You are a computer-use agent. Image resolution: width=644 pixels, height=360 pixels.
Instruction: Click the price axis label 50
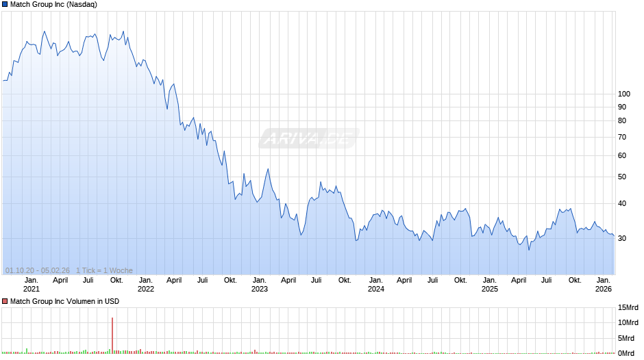tap(622, 177)
